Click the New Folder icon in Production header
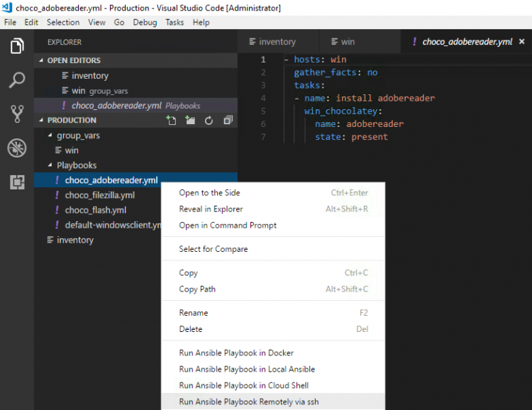 point(190,120)
